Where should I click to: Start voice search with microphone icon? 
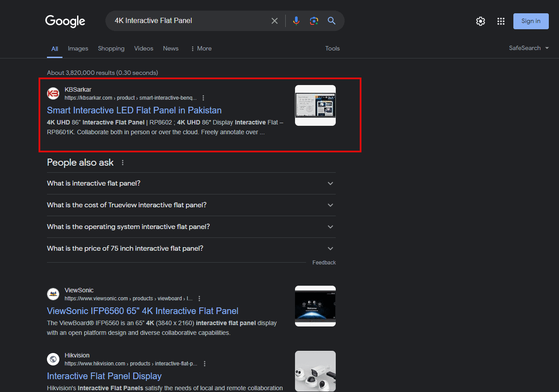pos(296,21)
